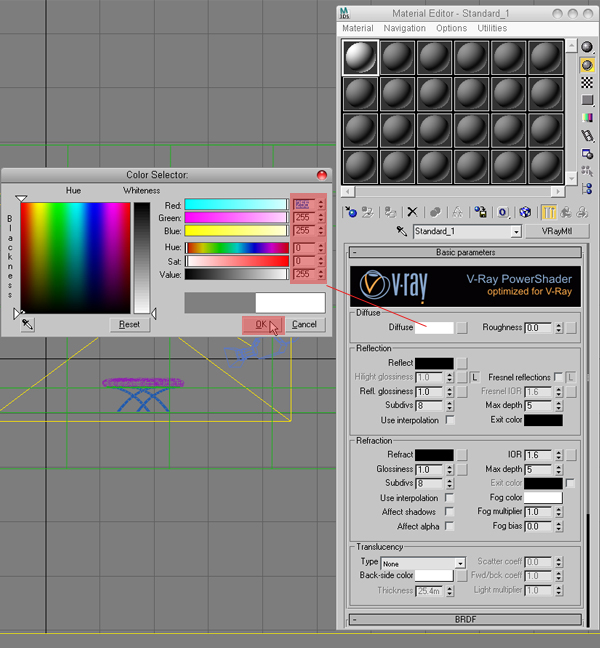Screen dimensions: 600x648
Task: Click the Make Unique icon
Action: [x=457, y=212]
